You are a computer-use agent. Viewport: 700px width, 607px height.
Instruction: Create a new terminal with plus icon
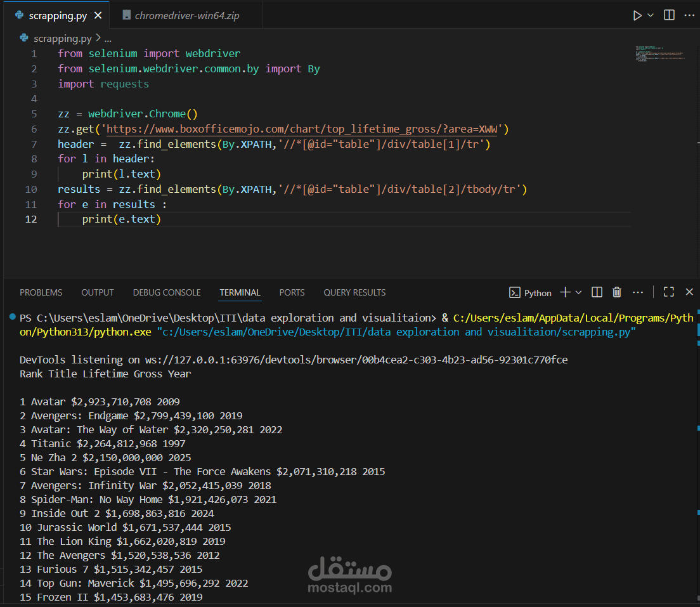(565, 292)
